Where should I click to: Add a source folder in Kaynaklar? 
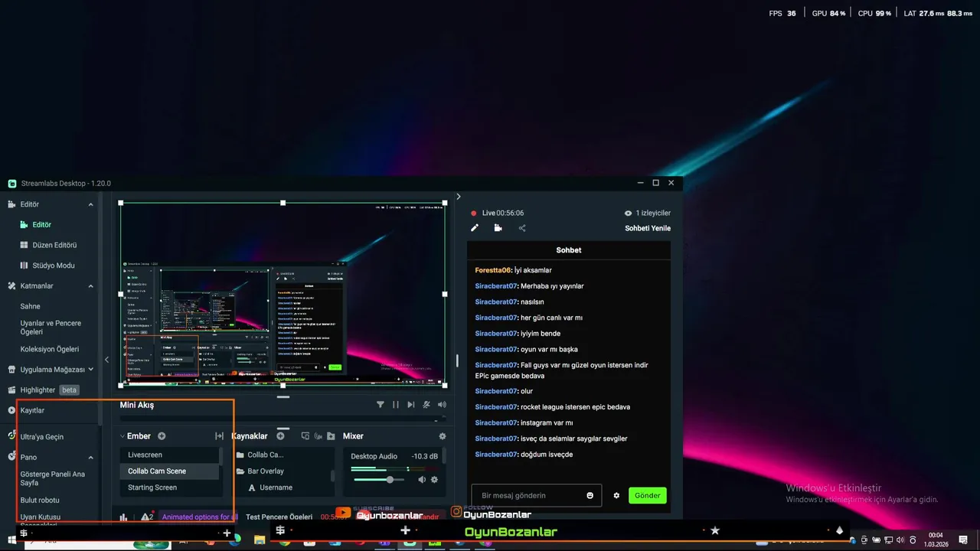click(331, 436)
